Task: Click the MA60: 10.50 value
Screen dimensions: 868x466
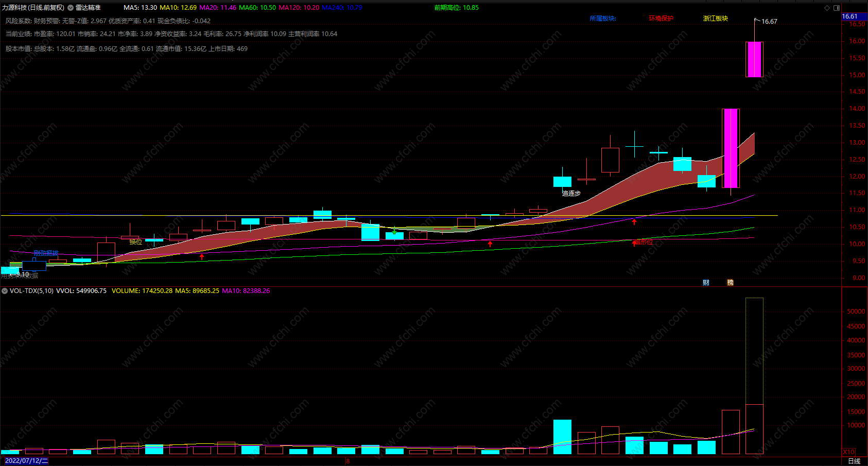Action: tap(257, 8)
